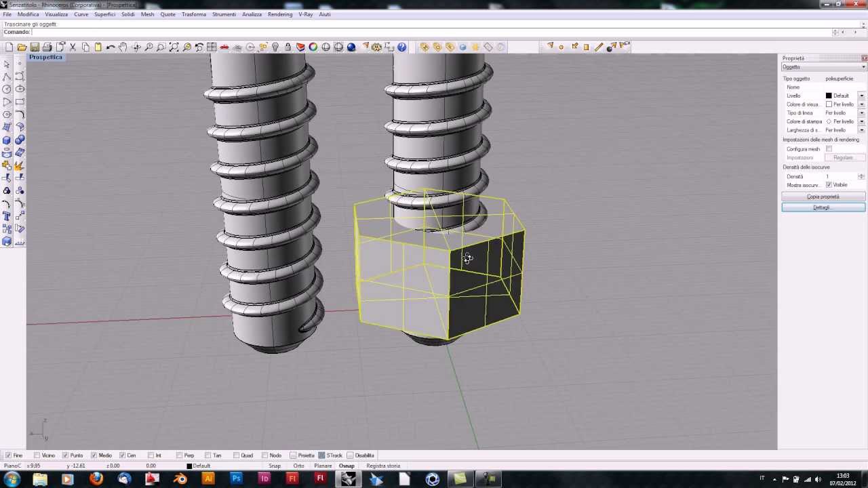Toggle the Osnap status bar button
The image size is (868, 488).
[x=347, y=466]
